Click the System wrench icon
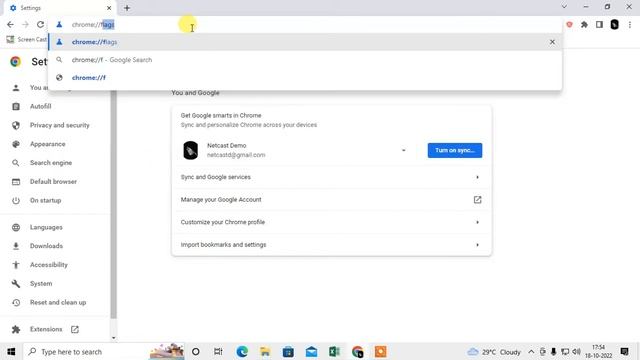 point(16,284)
